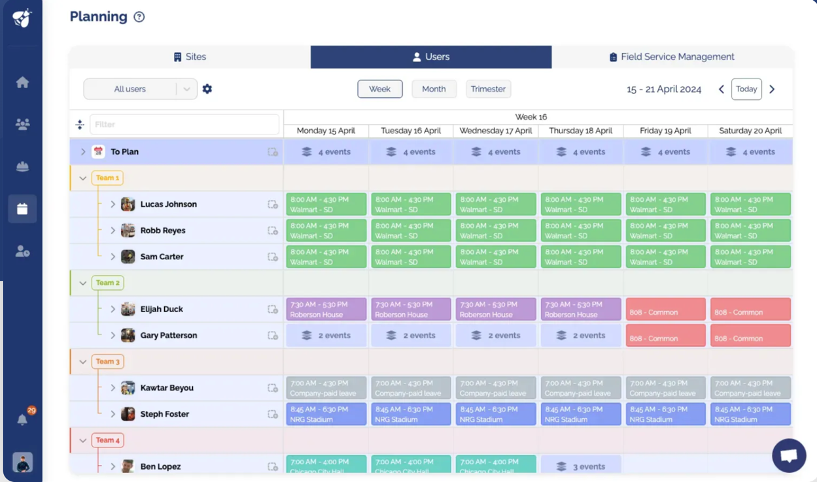Expand Steph Foster's row
818x482 pixels.
tap(113, 414)
